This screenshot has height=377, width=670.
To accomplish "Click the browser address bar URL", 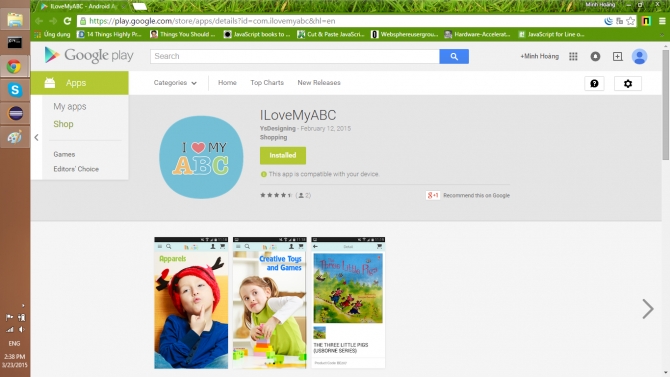I will point(212,21).
